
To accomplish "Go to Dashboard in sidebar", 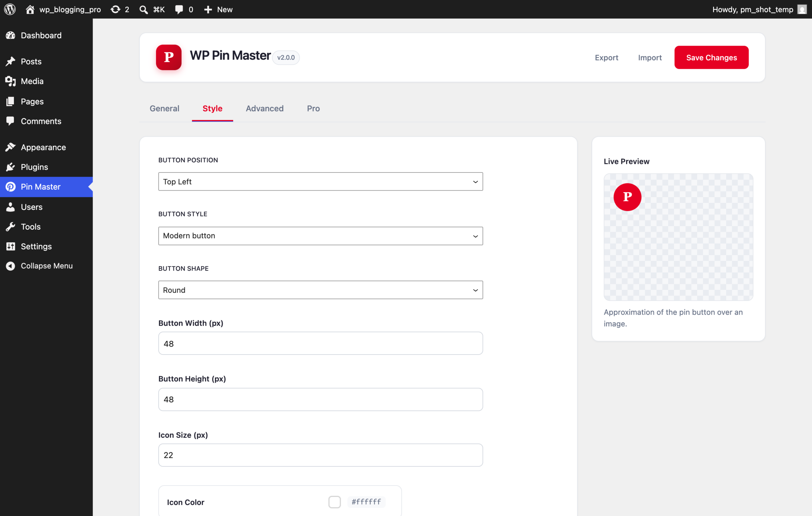I will pos(46,36).
